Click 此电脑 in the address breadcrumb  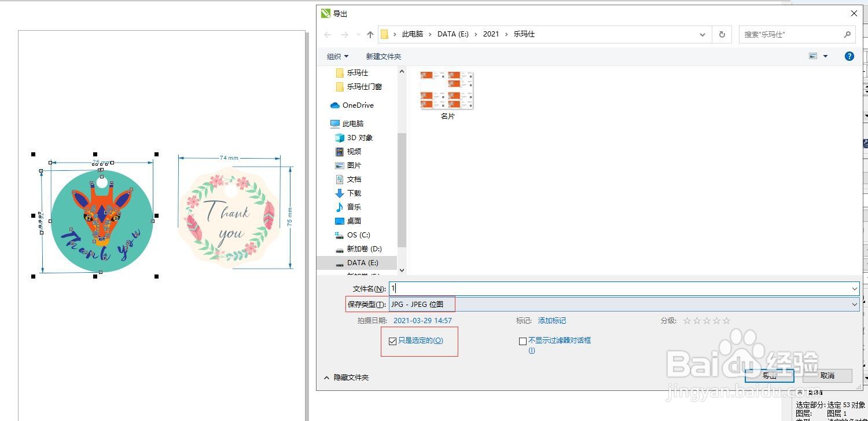coord(412,34)
